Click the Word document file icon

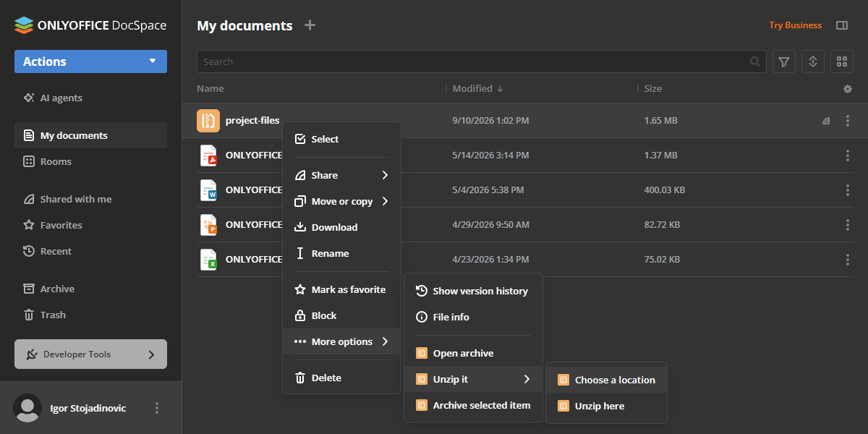(208, 190)
